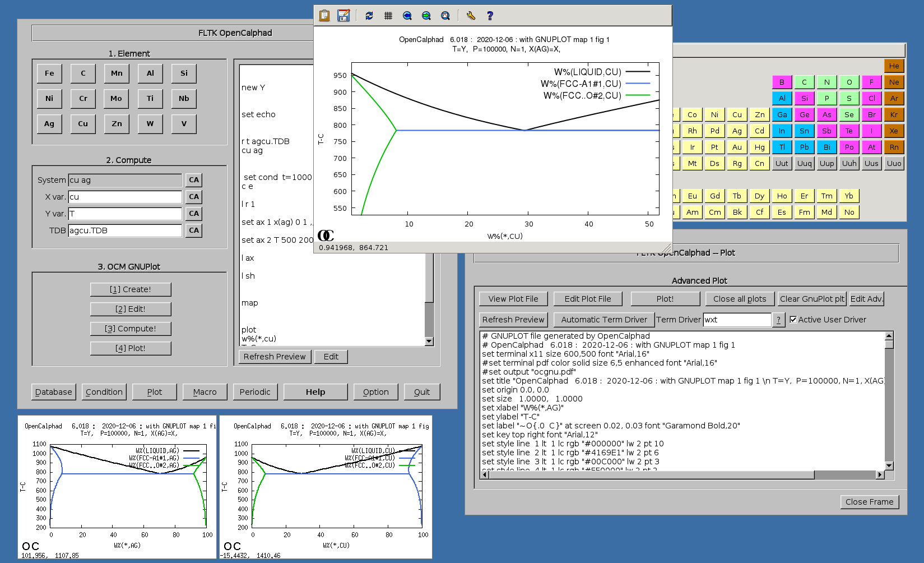924x563 pixels.
Task: Click the Edit button below macro preview
Action: pos(331,357)
